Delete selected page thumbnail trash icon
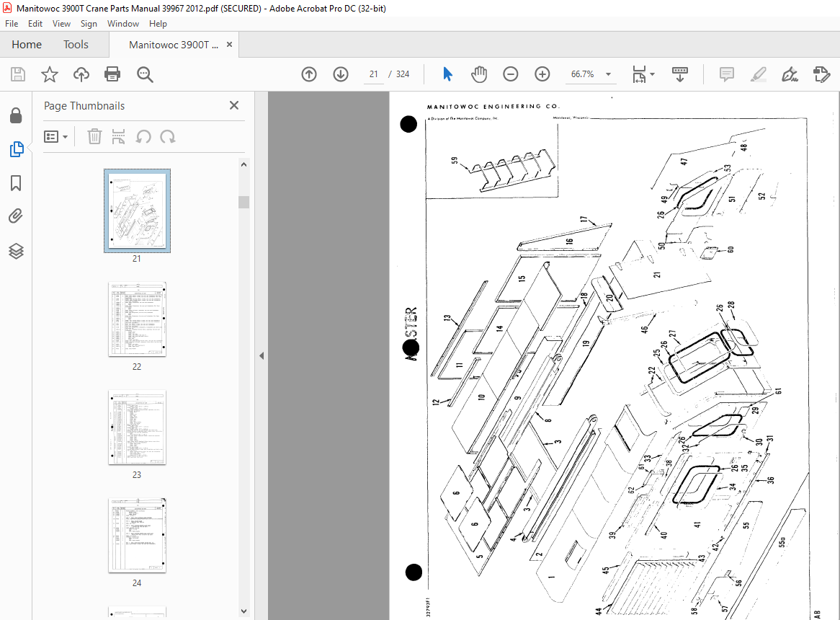The image size is (840, 620). pyautogui.click(x=94, y=137)
